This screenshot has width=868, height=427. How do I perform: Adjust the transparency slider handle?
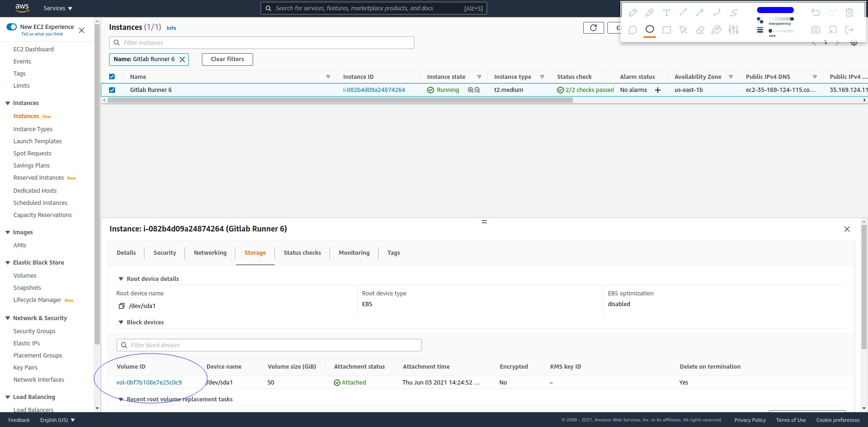click(792, 19)
